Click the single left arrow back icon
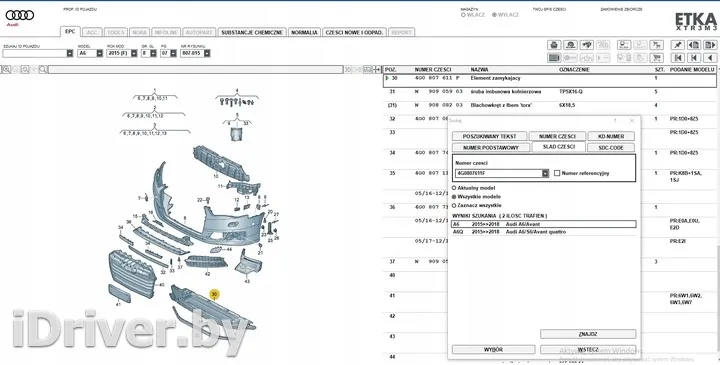This screenshot has width=720, height=365. click(x=710, y=58)
